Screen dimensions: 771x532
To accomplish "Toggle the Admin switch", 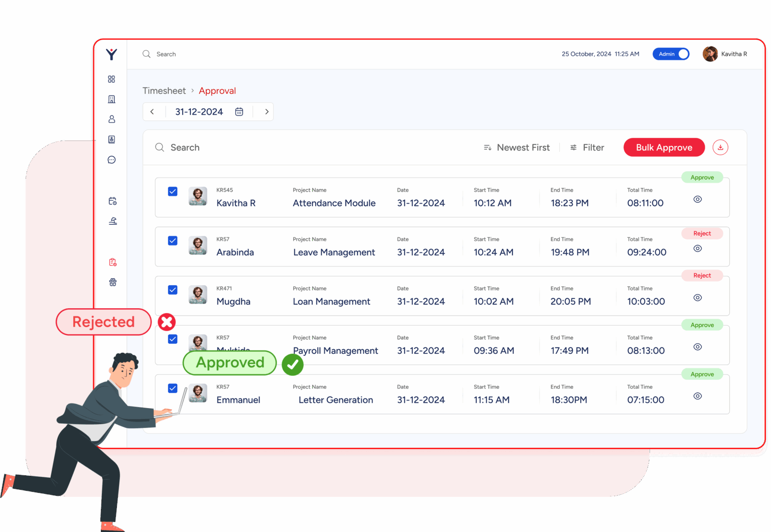I will pos(671,54).
